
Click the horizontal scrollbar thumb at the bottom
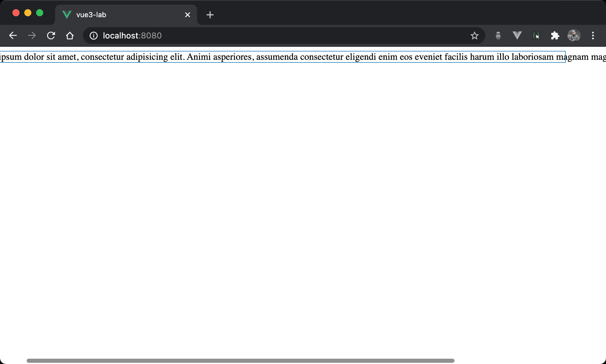coord(240,361)
